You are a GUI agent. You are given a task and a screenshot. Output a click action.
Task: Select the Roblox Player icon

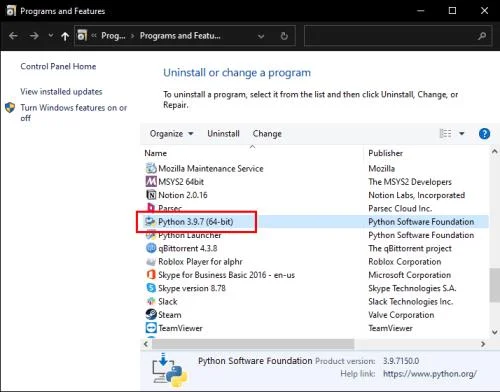[x=151, y=262]
